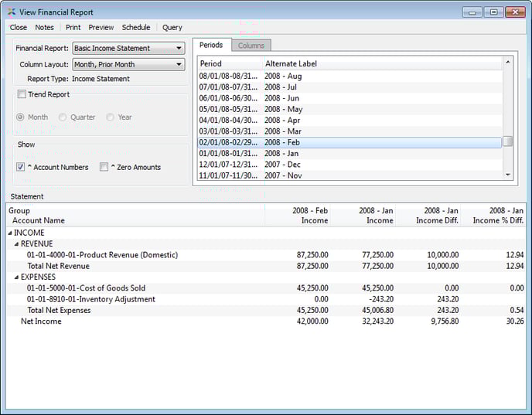This screenshot has height=415, width=532.
Task: Switch to the Columns tab
Action: tap(251, 46)
